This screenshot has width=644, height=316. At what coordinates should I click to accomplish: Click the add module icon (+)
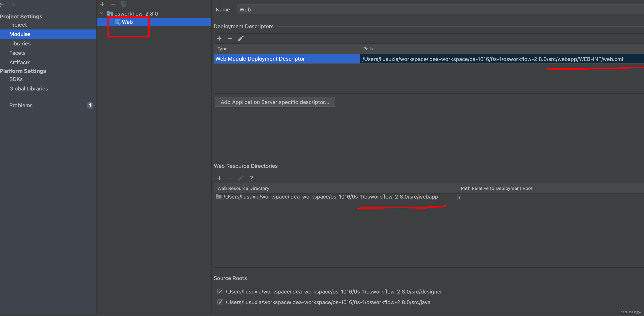click(x=102, y=4)
